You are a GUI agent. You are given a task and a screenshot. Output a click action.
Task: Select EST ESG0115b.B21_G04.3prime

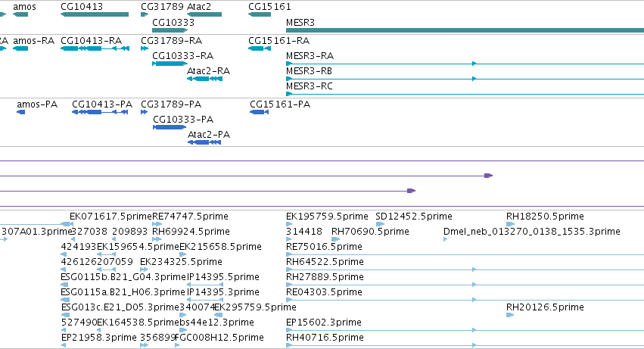tap(64, 285)
